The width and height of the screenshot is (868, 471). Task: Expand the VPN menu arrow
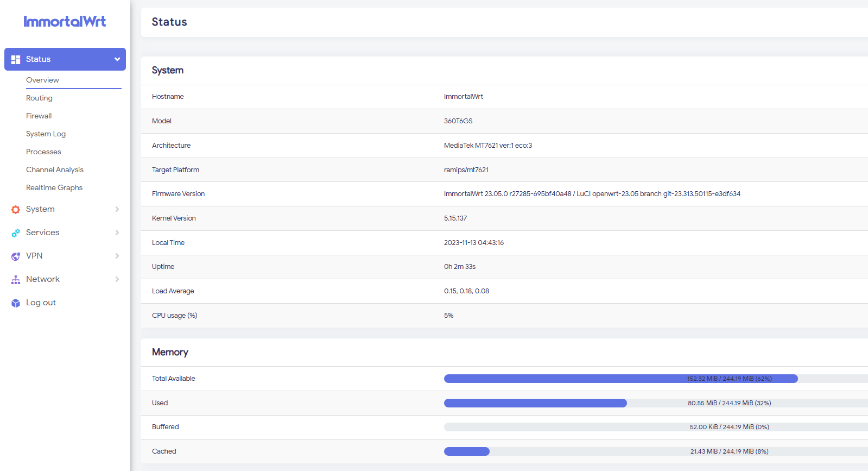117,256
